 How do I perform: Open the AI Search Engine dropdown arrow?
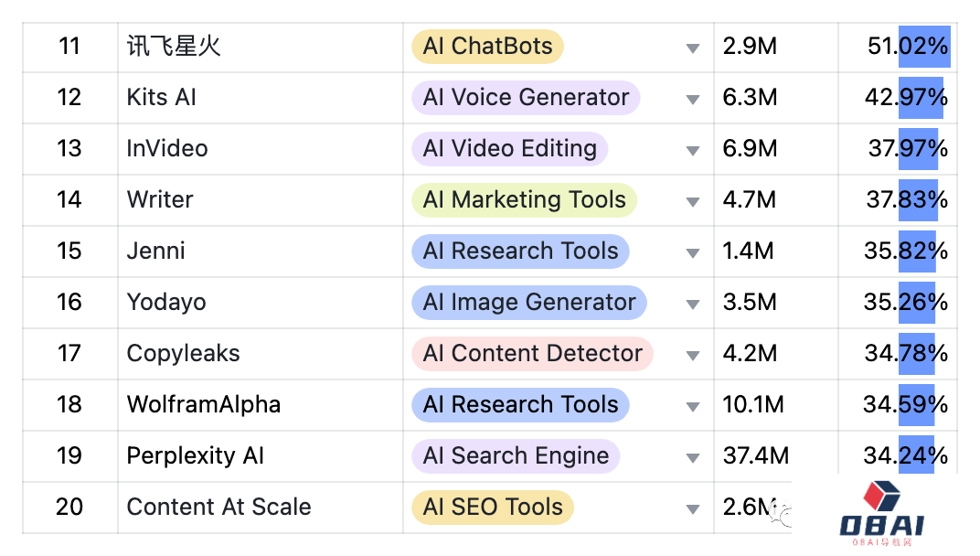pos(693,458)
